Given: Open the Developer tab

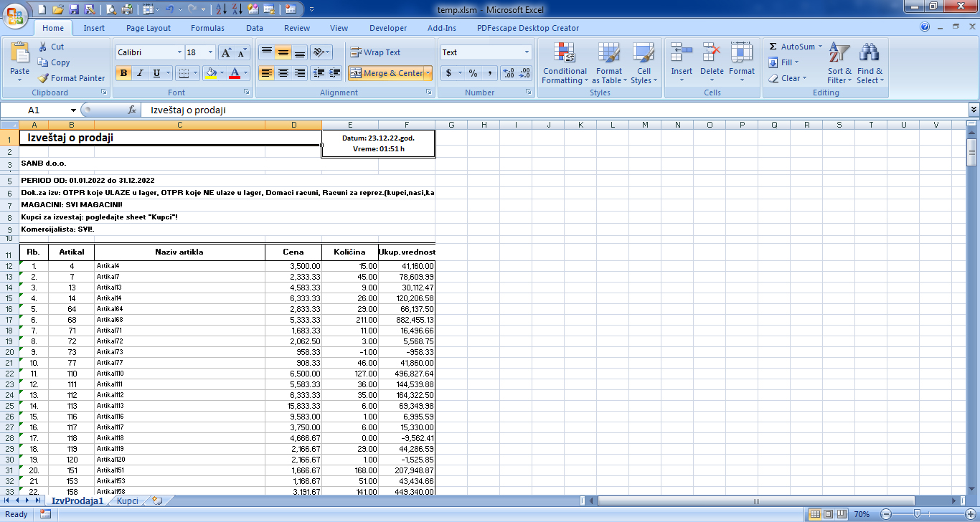Looking at the screenshot, I should [388, 28].
